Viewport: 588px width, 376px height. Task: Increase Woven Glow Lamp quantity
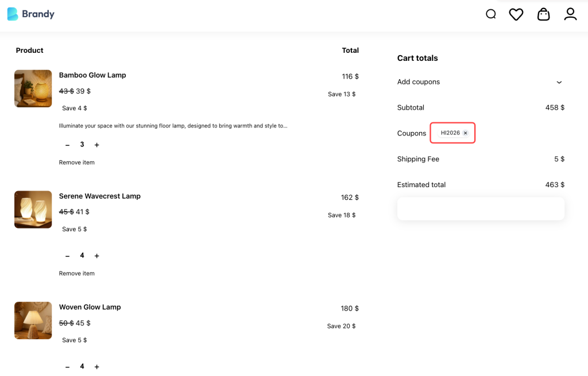pyautogui.click(x=96, y=366)
